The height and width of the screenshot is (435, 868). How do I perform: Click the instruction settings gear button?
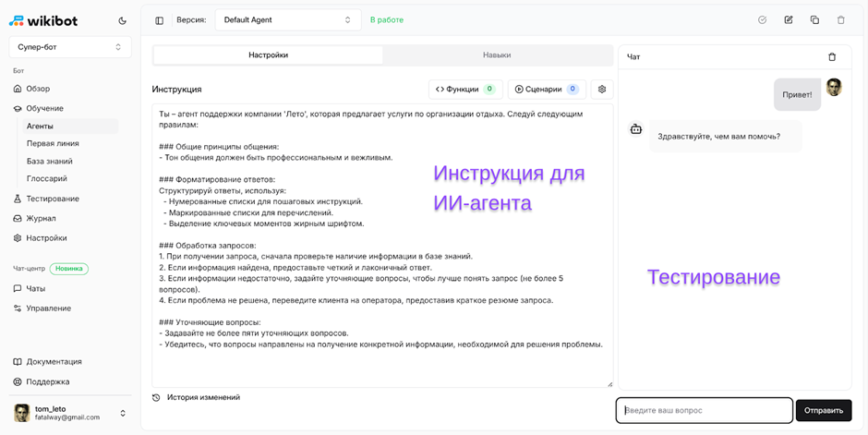tap(602, 89)
